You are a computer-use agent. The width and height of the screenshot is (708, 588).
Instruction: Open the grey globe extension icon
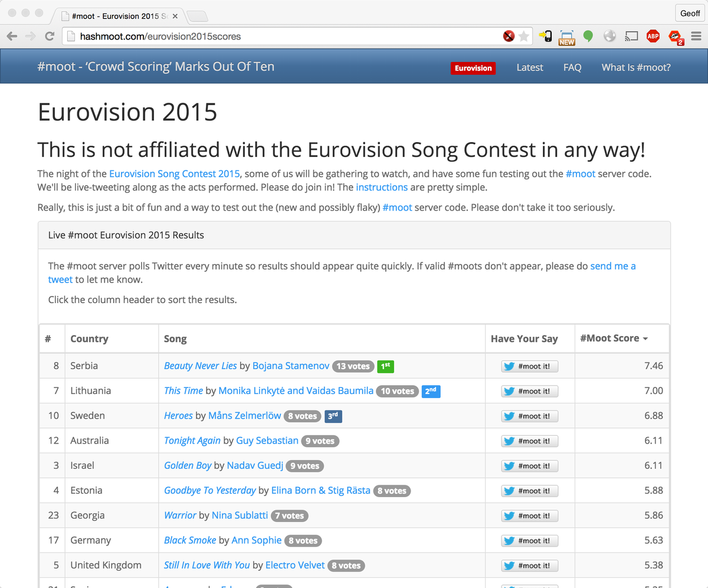coord(609,37)
